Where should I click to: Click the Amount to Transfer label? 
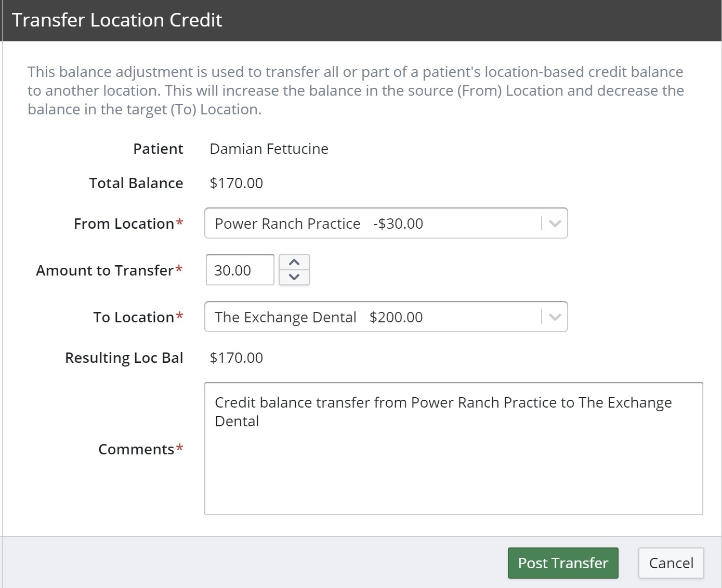click(104, 271)
